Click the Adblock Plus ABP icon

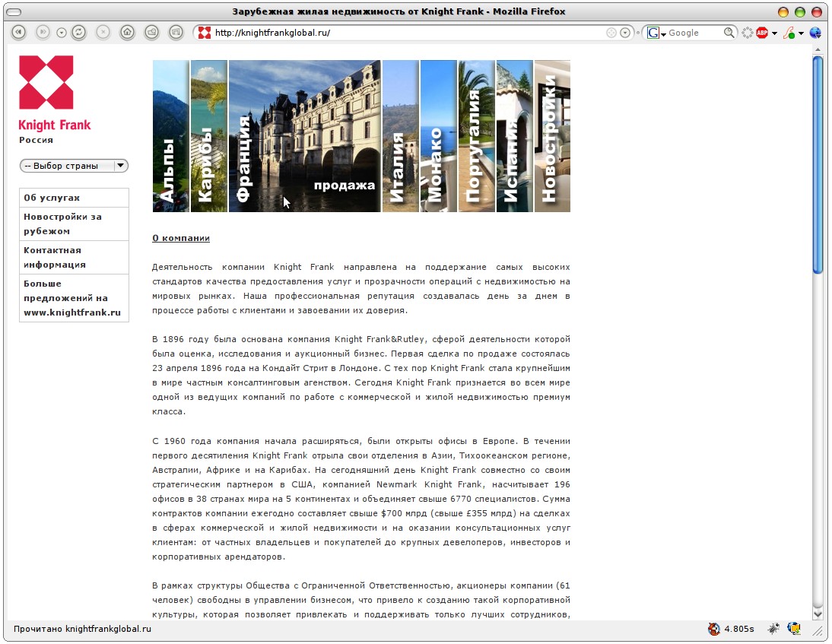click(762, 33)
